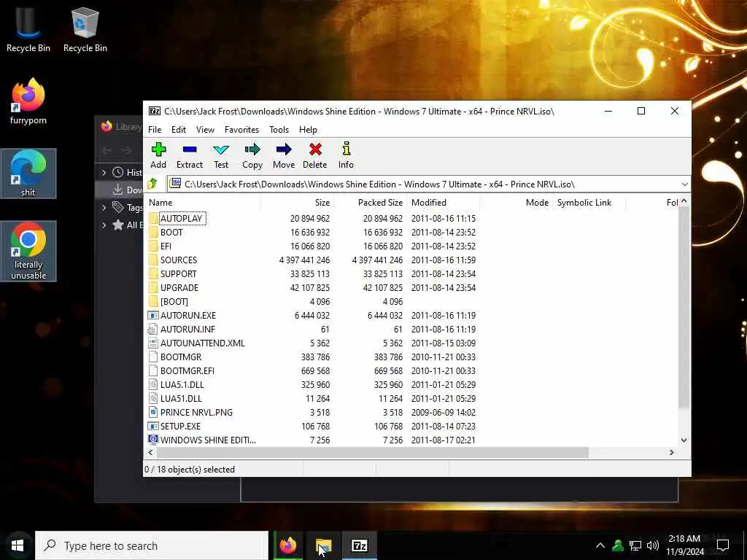Select the first Recycle Bin desktop icon

(28, 28)
